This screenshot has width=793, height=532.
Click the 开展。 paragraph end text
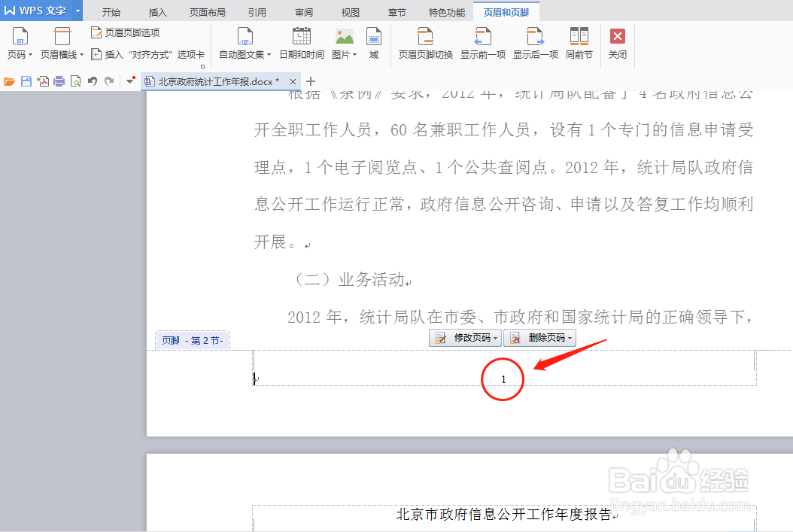point(275,242)
